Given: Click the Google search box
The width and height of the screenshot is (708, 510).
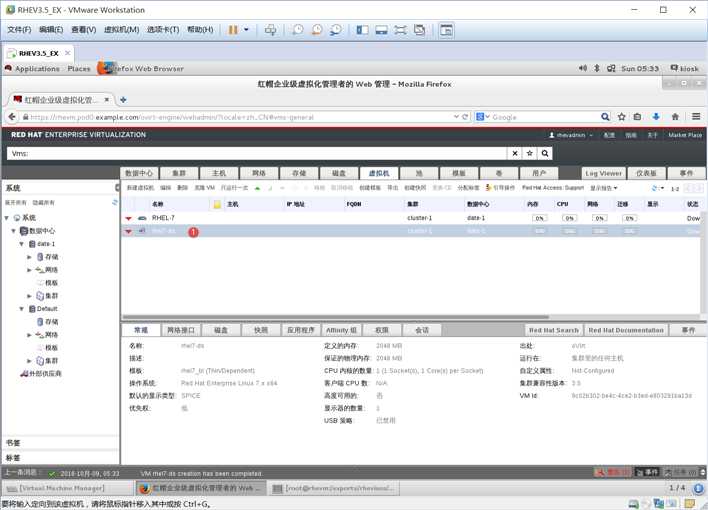Looking at the screenshot, I should pyautogui.click(x=542, y=117).
